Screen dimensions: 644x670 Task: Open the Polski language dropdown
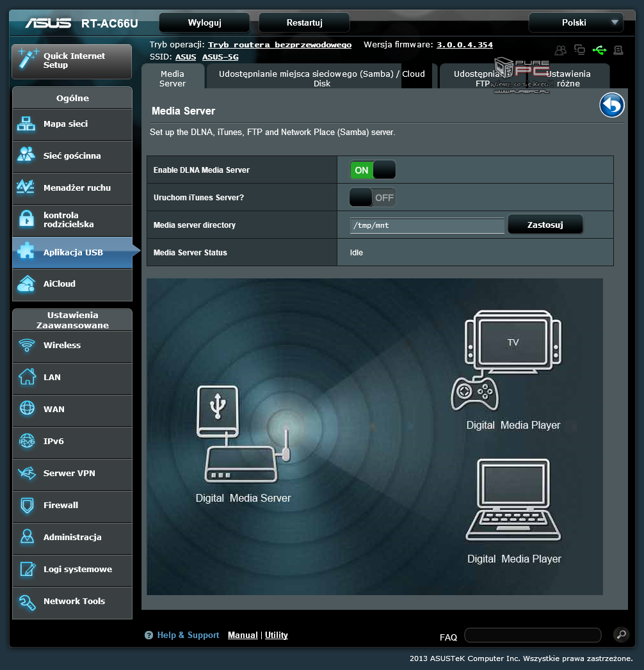point(576,22)
